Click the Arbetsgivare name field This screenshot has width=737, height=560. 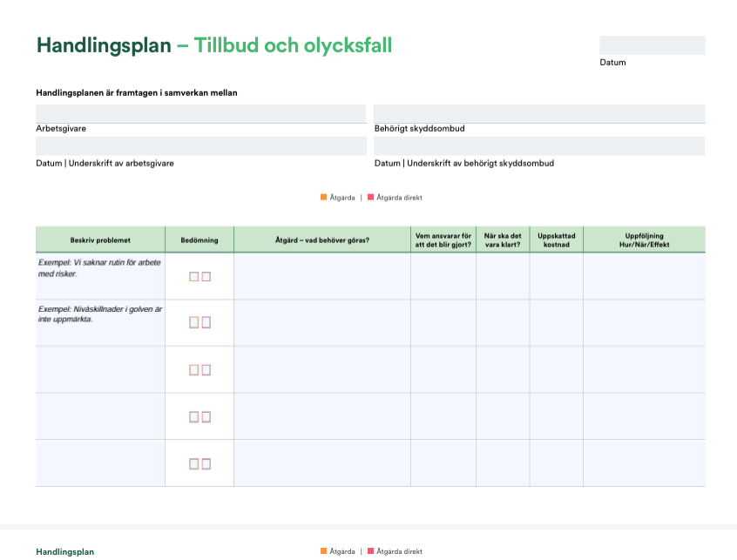(200, 114)
